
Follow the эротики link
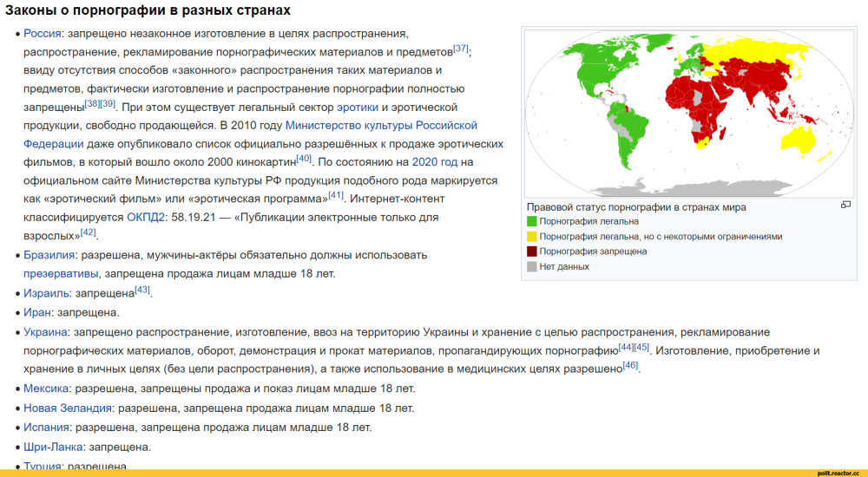[358, 108]
